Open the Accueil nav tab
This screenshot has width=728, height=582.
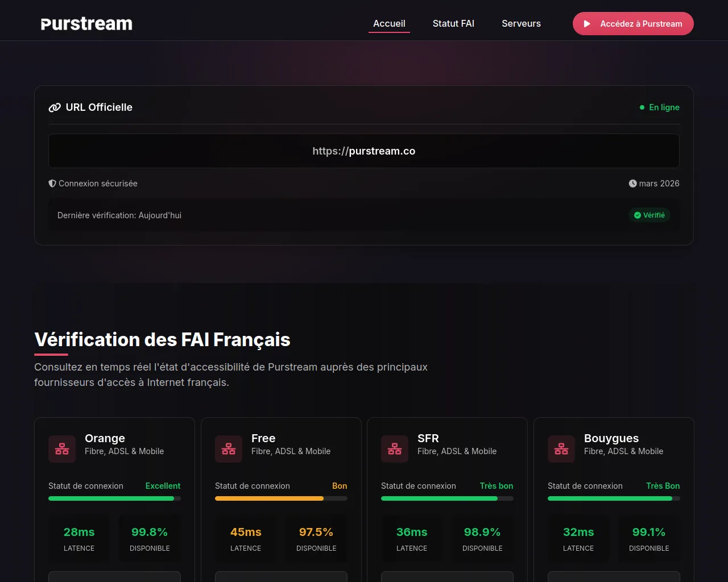[389, 24]
